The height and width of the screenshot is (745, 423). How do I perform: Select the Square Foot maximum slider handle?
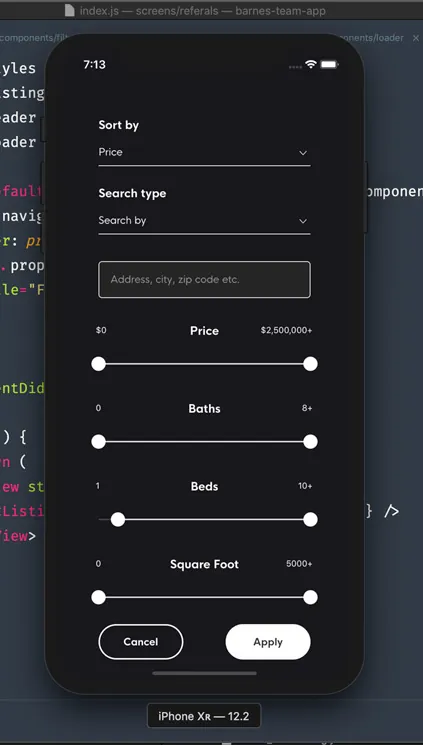[310, 597]
